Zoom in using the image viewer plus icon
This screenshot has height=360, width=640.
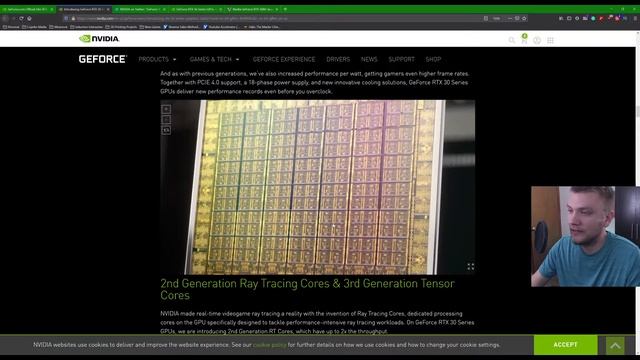point(166,109)
